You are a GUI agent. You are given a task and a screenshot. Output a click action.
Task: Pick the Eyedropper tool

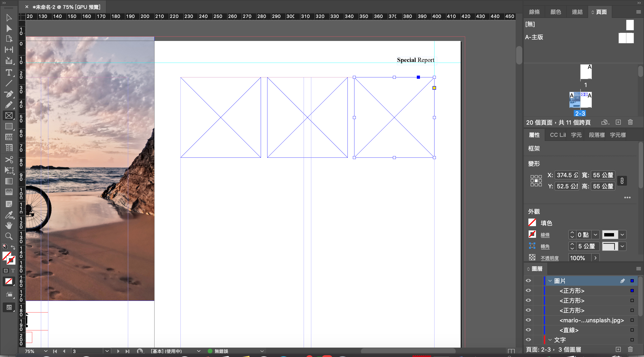click(9, 215)
